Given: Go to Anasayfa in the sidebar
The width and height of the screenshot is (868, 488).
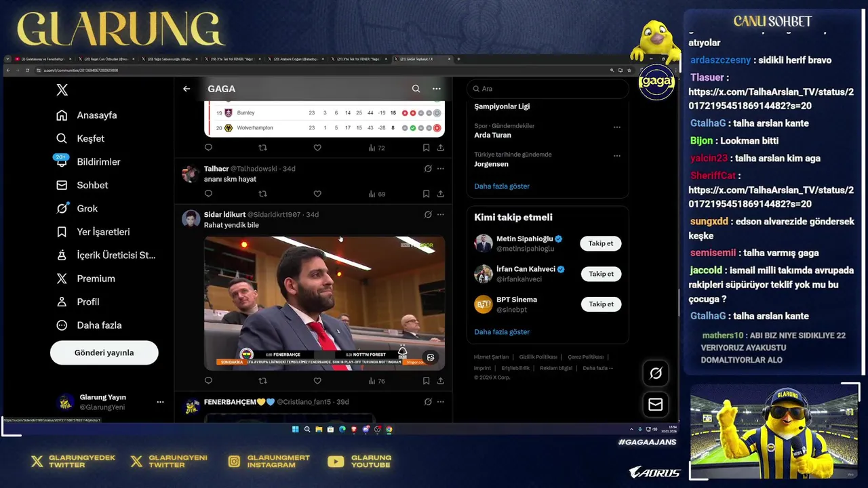Looking at the screenshot, I should [x=87, y=115].
